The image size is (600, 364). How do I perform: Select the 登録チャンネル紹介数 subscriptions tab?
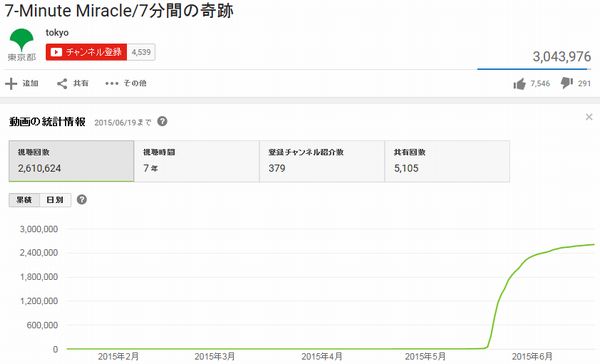click(322, 161)
